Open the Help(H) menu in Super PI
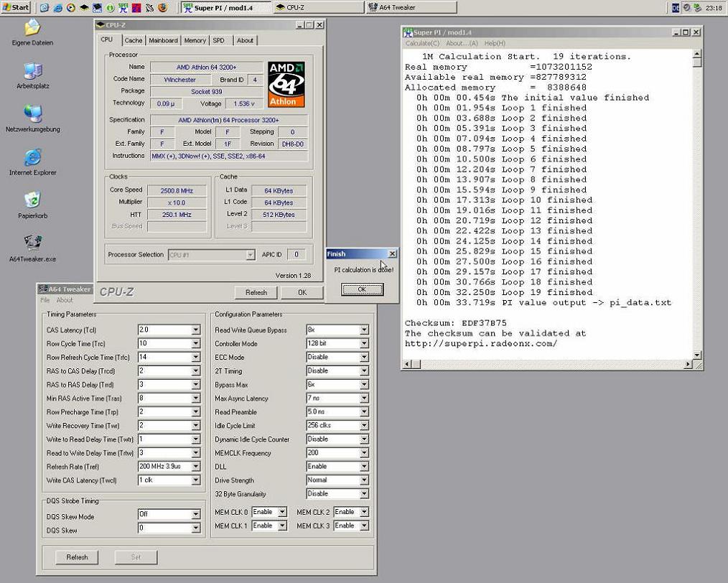Screen dimensions: 728x583 pos(495,43)
